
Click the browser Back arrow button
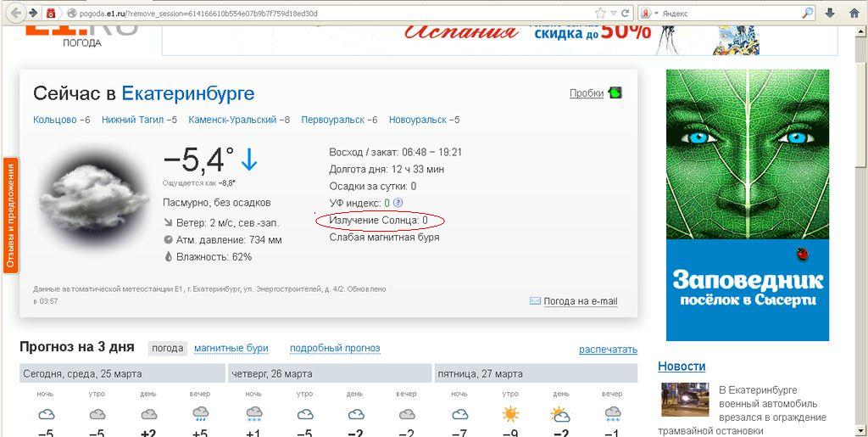[12, 13]
